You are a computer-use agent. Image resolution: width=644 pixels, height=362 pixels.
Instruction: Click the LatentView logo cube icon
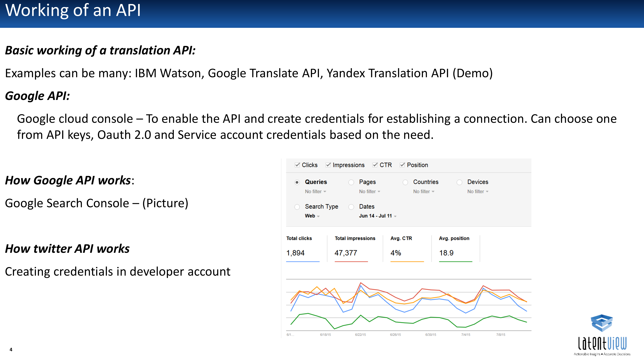tap(601, 323)
